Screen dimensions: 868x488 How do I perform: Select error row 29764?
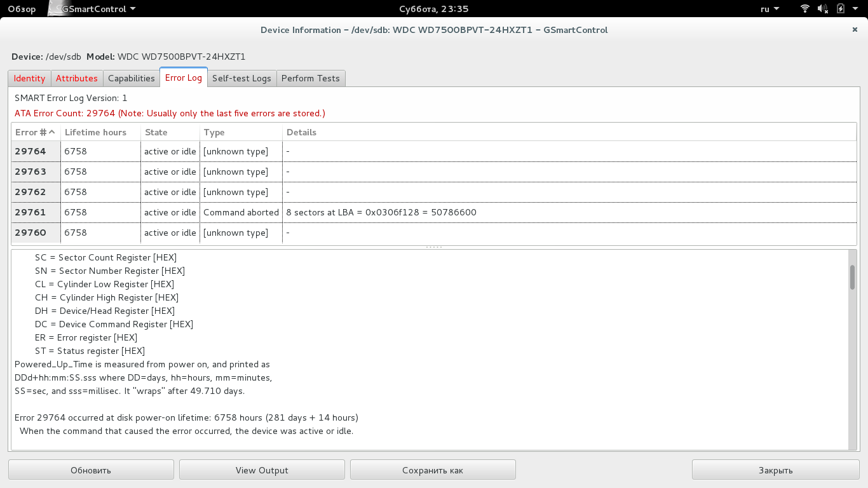434,151
